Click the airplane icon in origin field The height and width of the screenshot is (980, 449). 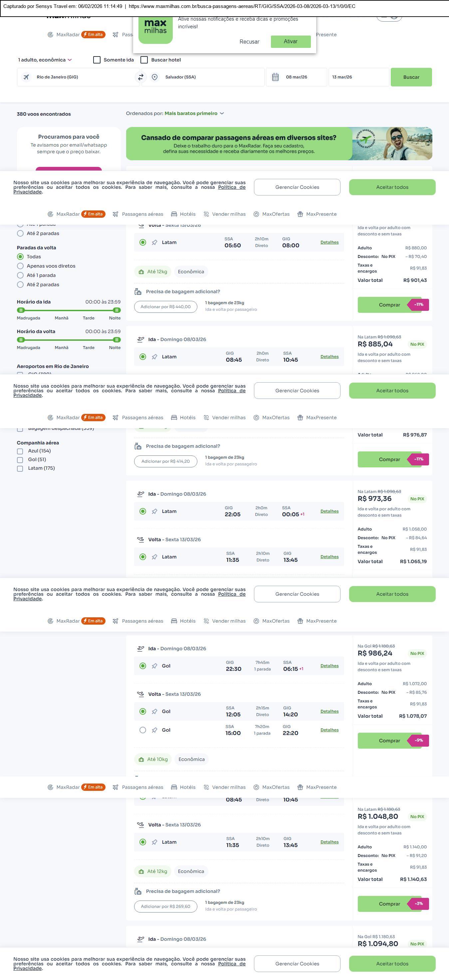(26, 77)
